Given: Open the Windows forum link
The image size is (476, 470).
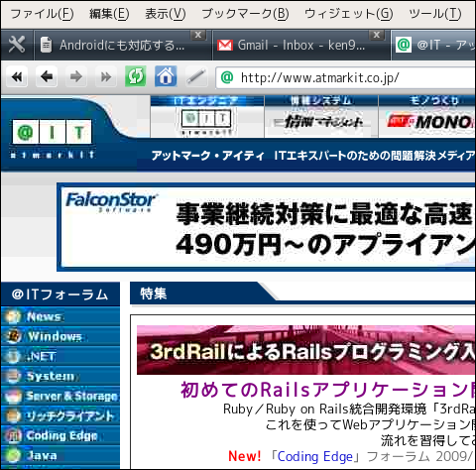Looking at the screenshot, I should point(55,336).
